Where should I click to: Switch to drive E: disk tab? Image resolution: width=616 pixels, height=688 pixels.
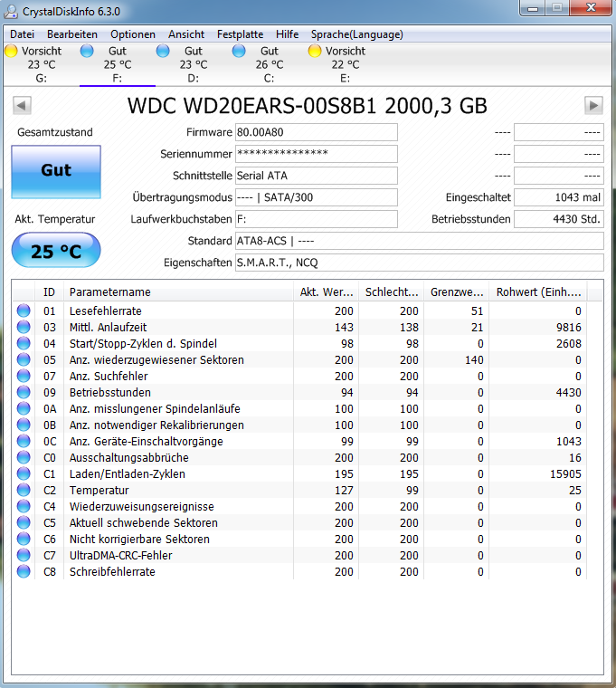[x=345, y=64]
